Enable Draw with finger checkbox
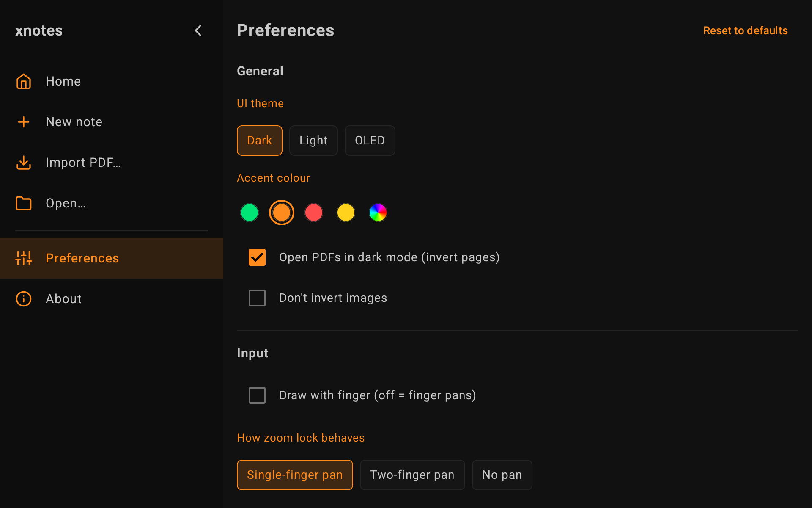 tap(257, 395)
